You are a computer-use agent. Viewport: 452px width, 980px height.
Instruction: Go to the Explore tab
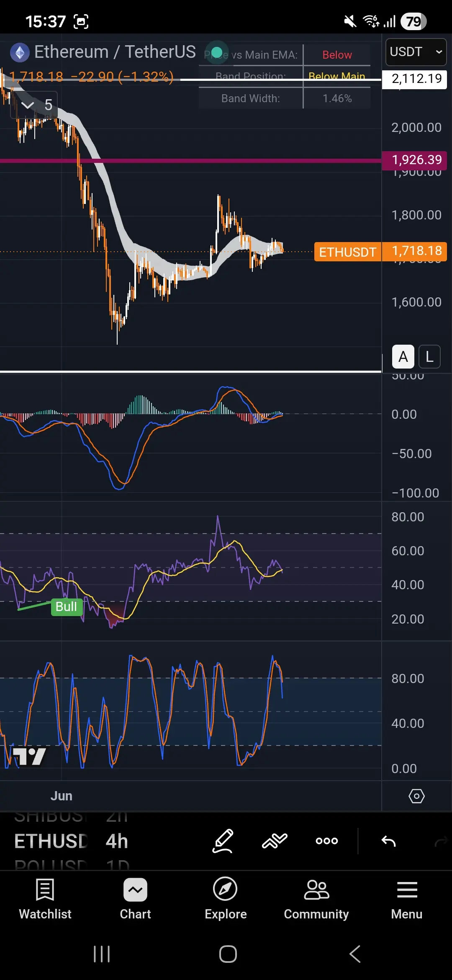click(226, 899)
